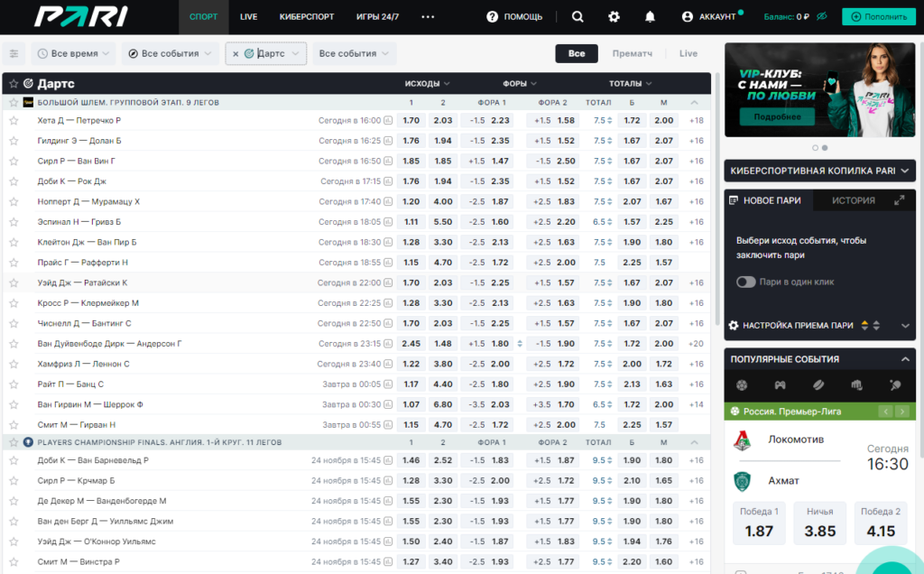
Task: Select second banner carousel dot
Action: coord(825,148)
